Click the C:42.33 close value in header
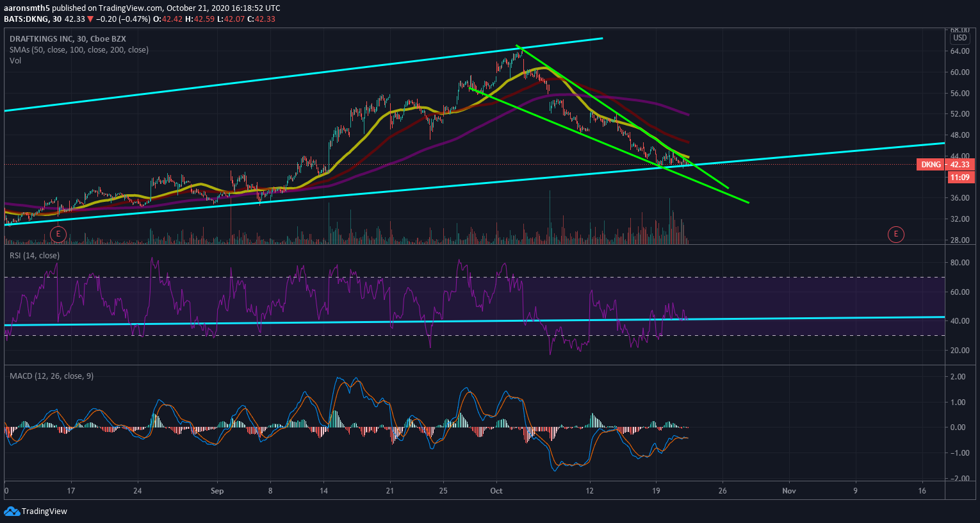This screenshot has width=980, height=523. pyautogui.click(x=261, y=19)
